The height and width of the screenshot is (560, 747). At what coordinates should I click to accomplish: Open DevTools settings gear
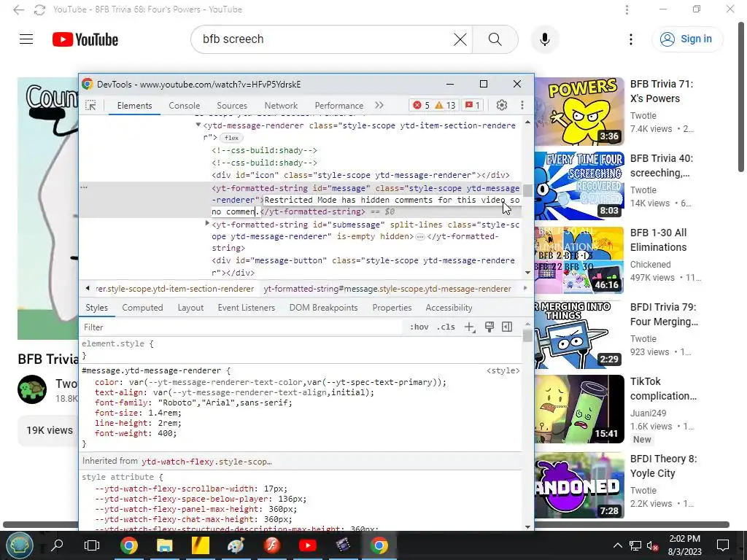pyautogui.click(x=502, y=105)
